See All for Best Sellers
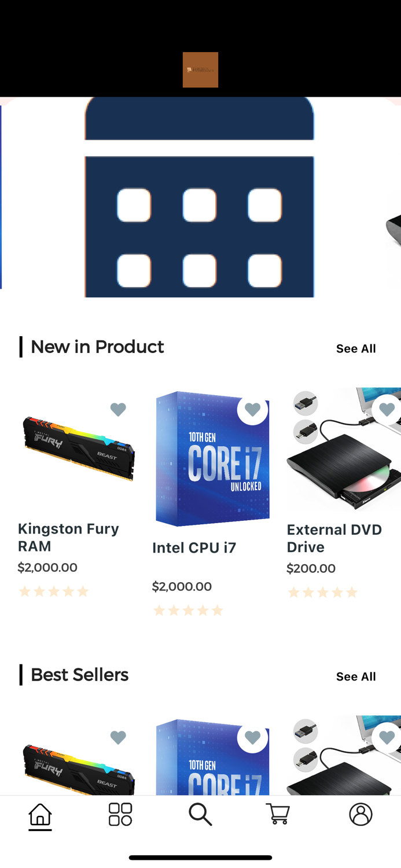 (x=356, y=676)
